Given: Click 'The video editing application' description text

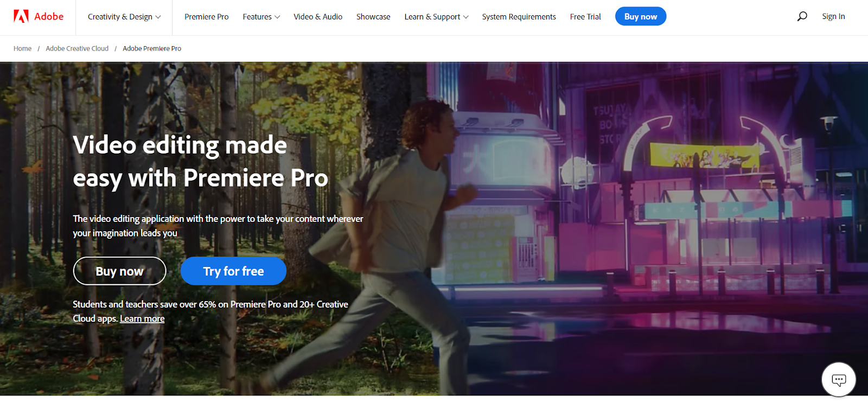Looking at the screenshot, I should coord(218,226).
